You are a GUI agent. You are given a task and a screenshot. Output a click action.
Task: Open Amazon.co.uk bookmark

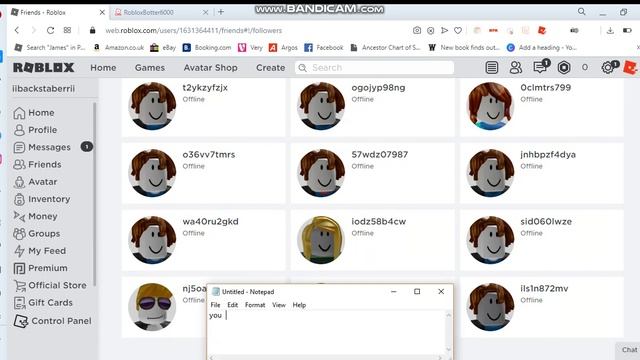(x=118, y=48)
